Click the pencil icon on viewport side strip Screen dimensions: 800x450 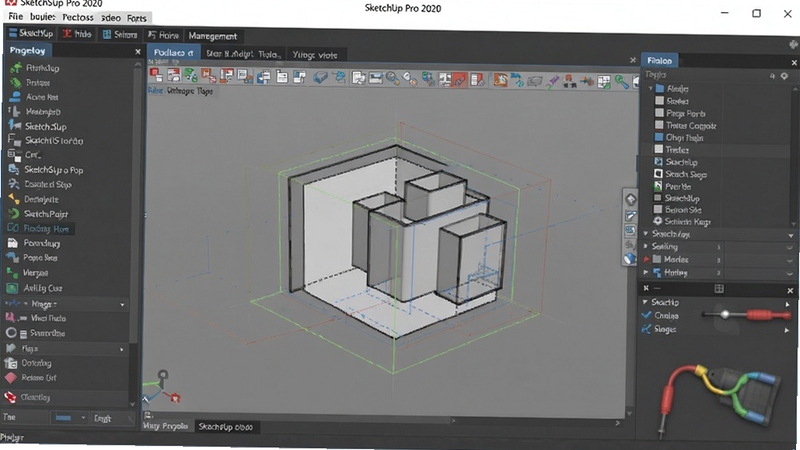coord(631,216)
